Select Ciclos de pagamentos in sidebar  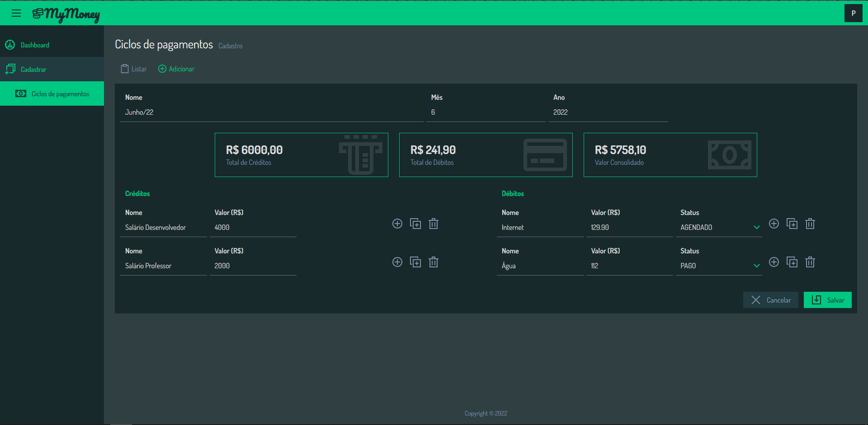52,93
